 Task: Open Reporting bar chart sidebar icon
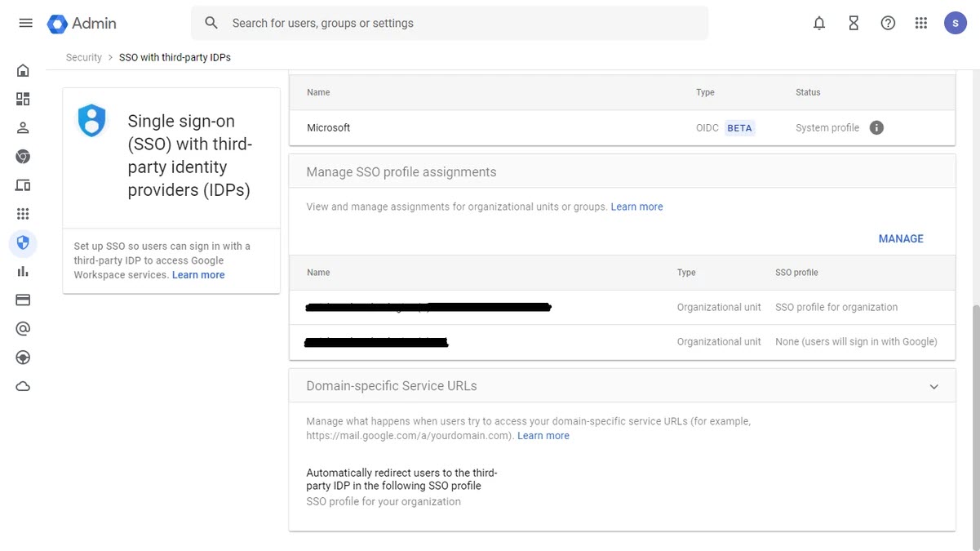point(23,271)
